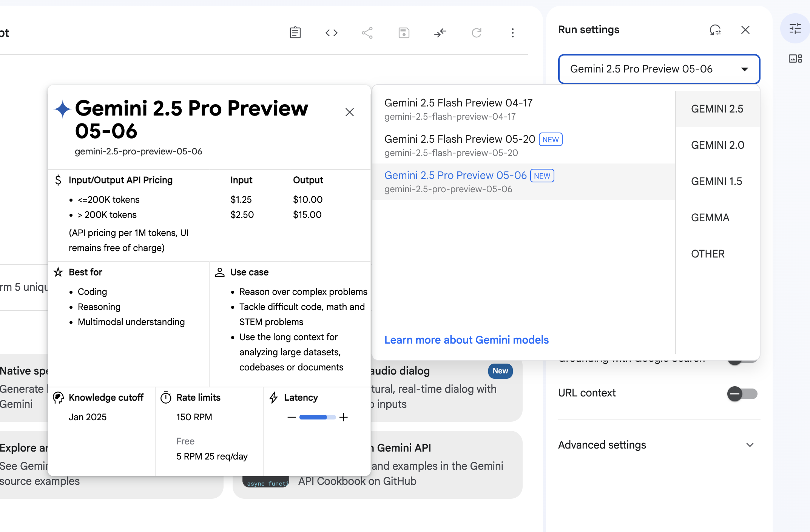Switch to the GEMINI 2.0 category

coord(717,145)
